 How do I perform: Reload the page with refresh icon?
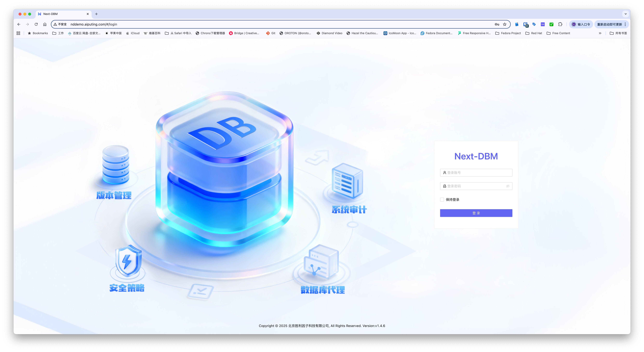coord(36,24)
